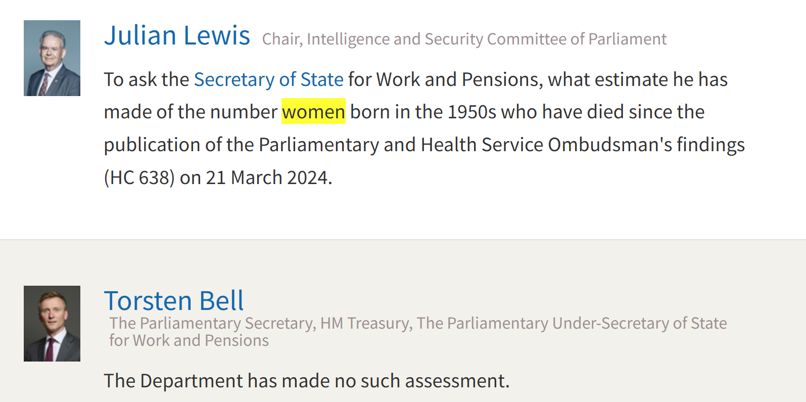This screenshot has width=806, height=402.
Task: Open the Torsten Bell name link
Action: (x=174, y=300)
